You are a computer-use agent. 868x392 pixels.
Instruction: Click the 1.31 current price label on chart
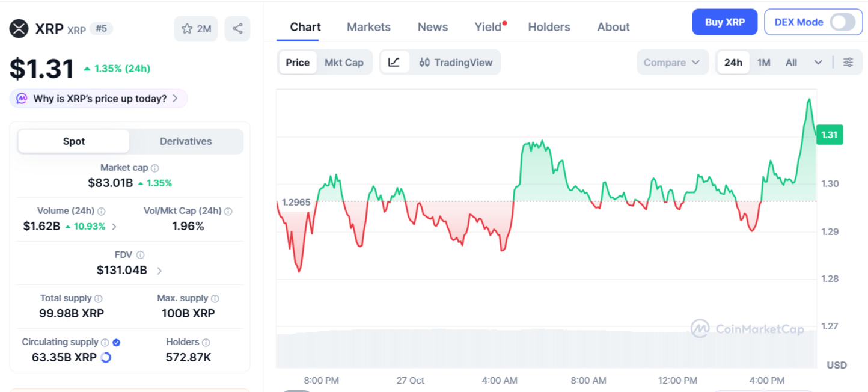pyautogui.click(x=829, y=135)
